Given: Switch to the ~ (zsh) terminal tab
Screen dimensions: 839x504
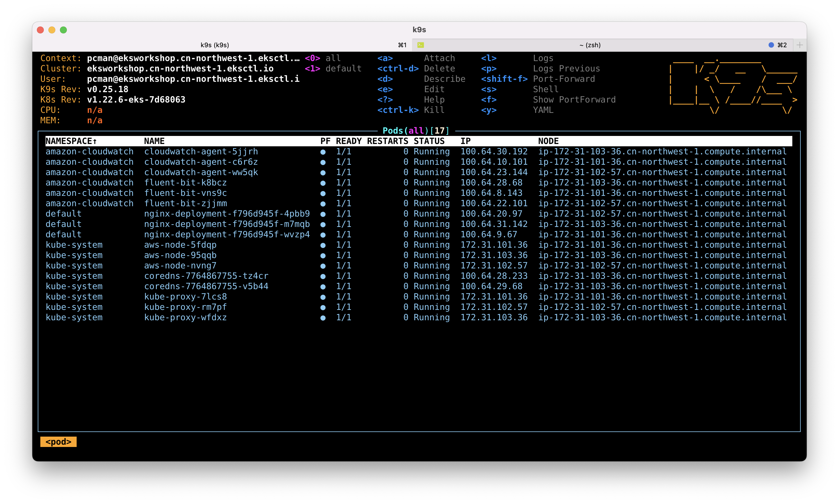Looking at the screenshot, I should coord(602,45).
